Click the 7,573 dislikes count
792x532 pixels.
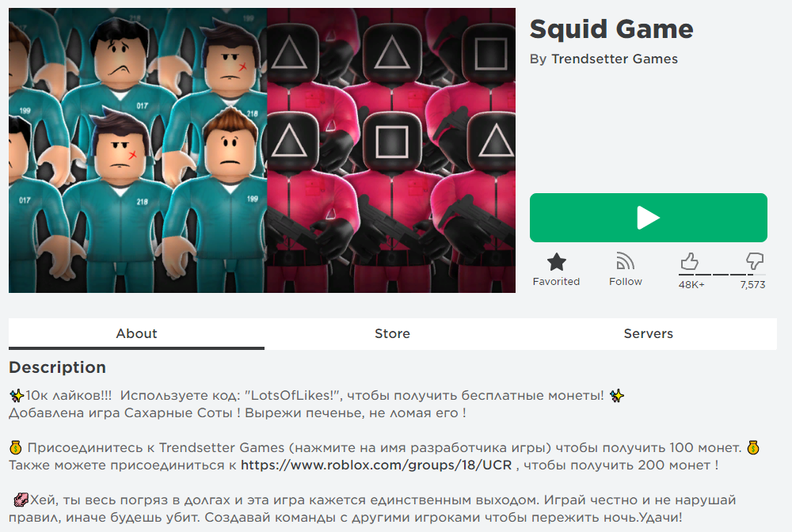(752, 285)
